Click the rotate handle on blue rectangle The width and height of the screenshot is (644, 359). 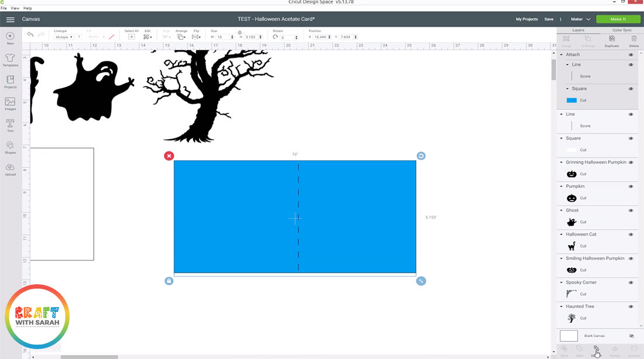coord(421,156)
